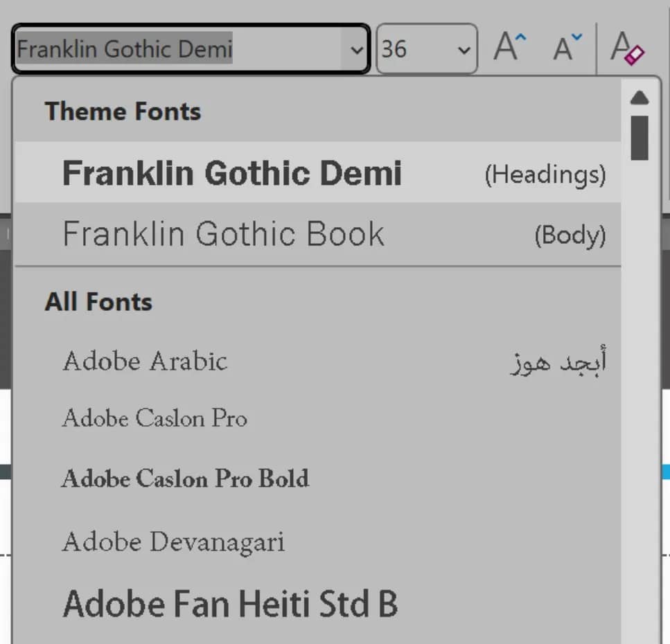The width and height of the screenshot is (670, 644).
Task: Click the All Fonts section header
Action: point(98,301)
